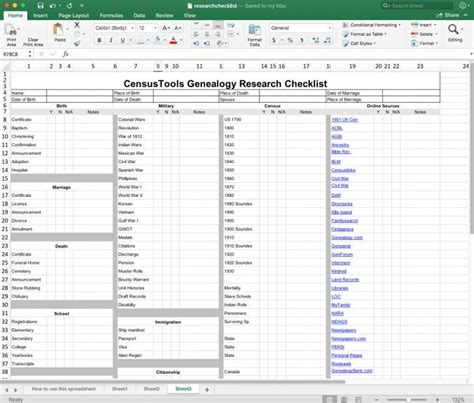The width and height of the screenshot is (474, 403).
Task: Click the Save icon in title bar
Action: [x=40, y=6]
